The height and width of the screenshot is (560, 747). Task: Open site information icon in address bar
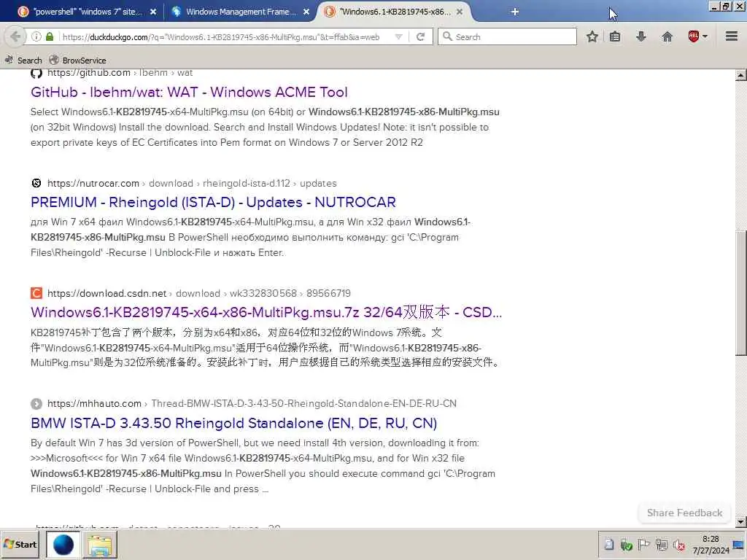[x=36, y=36]
